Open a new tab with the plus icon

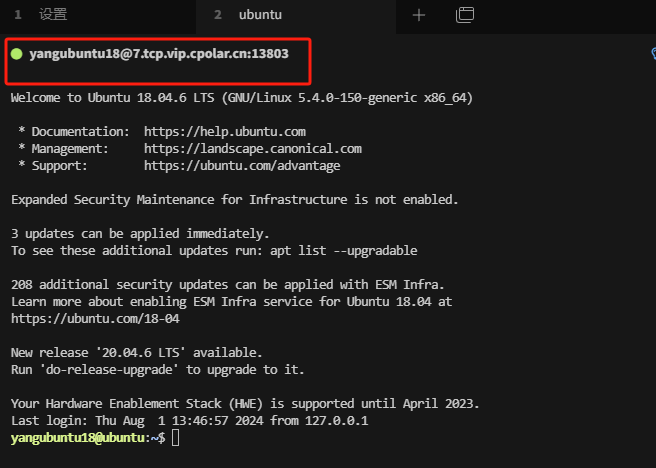click(x=419, y=15)
